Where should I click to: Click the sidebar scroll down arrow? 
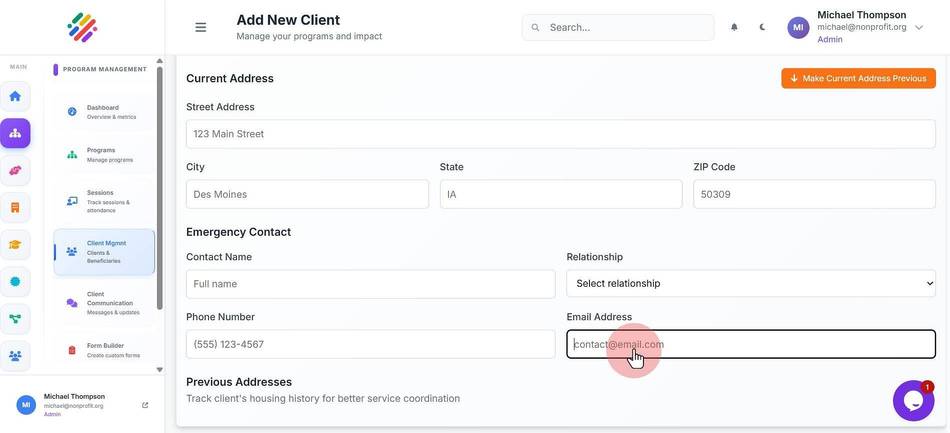pyautogui.click(x=159, y=369)
